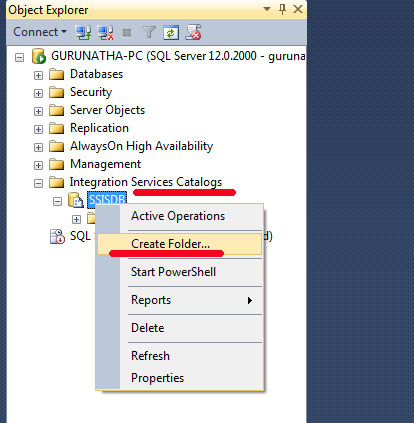Select the GURUNATHA-PC server name text

178,56
